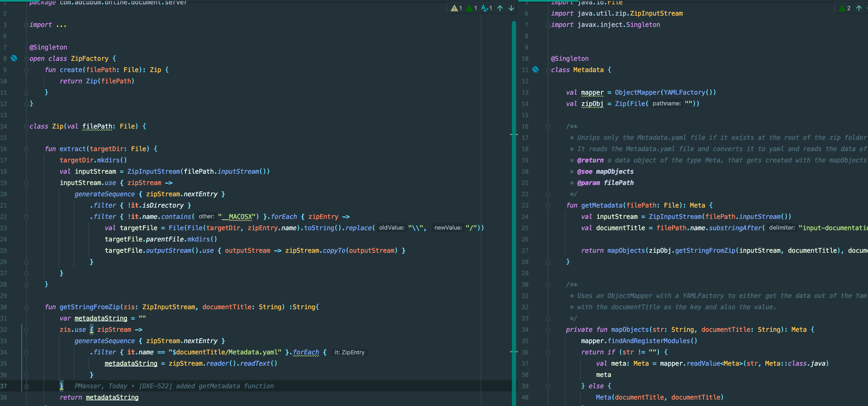Click the underlined 'zipObj' variable declaration
868x406 pixels.
coord(592,104)
